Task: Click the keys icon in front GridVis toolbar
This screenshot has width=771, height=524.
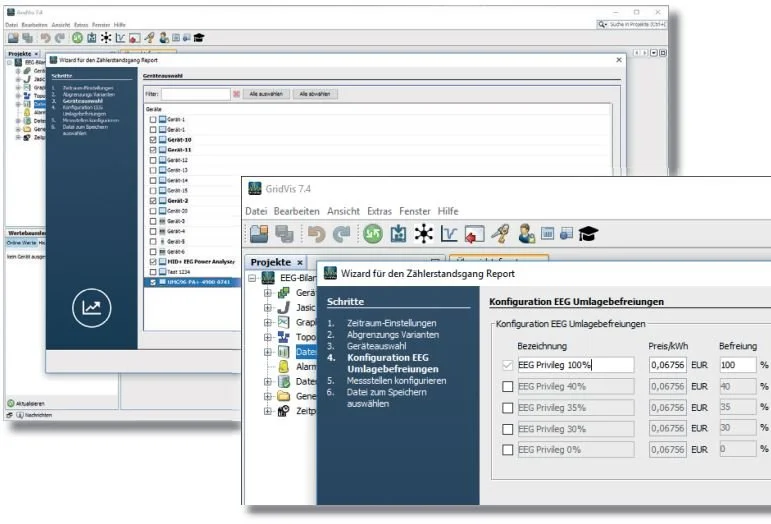Action: click(500, 233)
